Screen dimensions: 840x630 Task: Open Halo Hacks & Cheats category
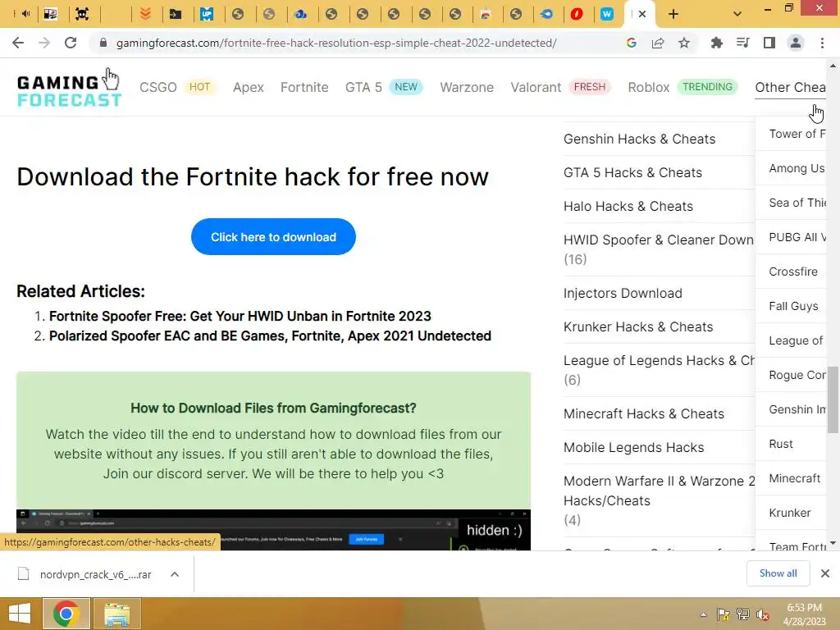628,206
